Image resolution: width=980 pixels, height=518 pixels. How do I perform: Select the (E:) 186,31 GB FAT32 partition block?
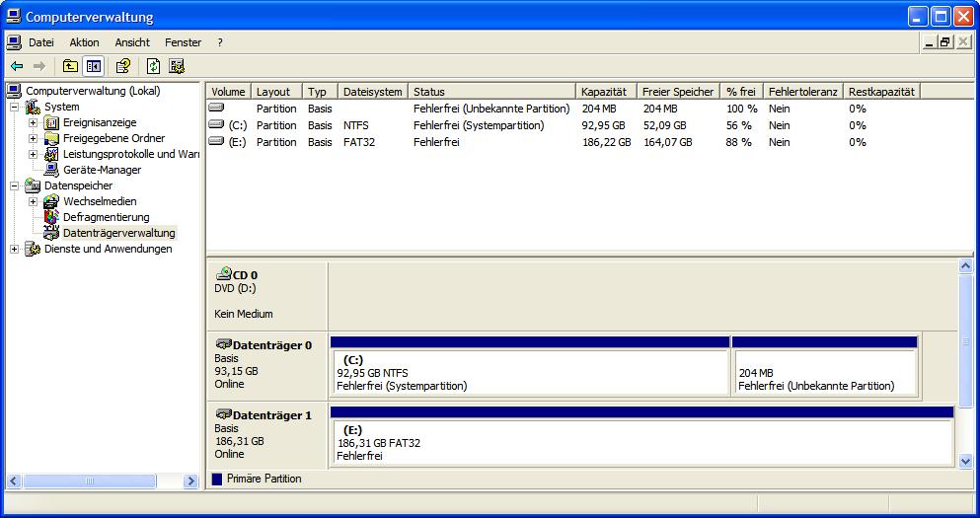pos(641,437)
